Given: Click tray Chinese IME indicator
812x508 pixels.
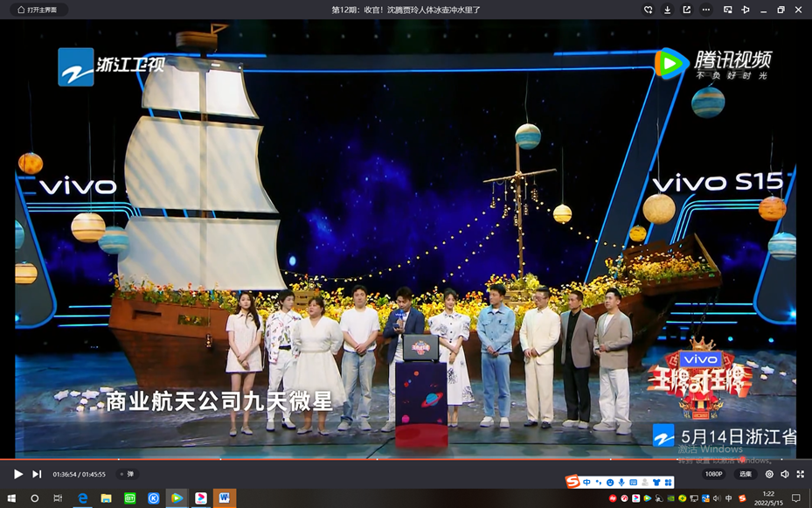Looking at the screenshot, I should pyautogui.click(x=728, y=498).
